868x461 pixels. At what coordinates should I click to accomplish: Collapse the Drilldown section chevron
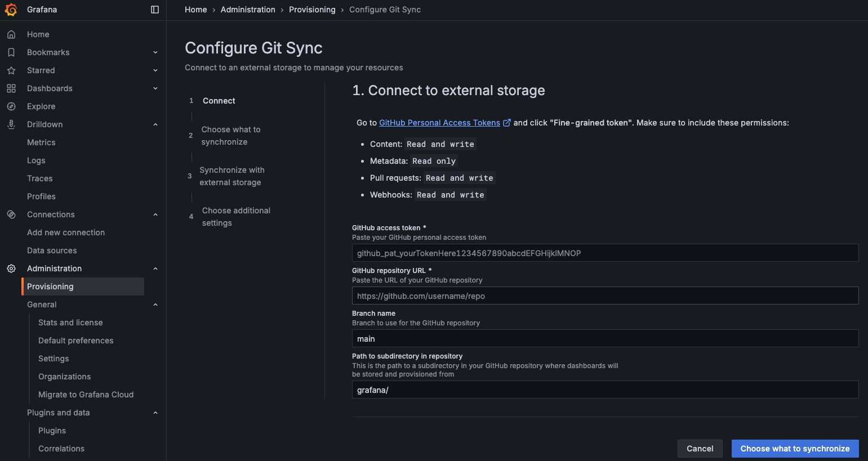click(155, 124)
